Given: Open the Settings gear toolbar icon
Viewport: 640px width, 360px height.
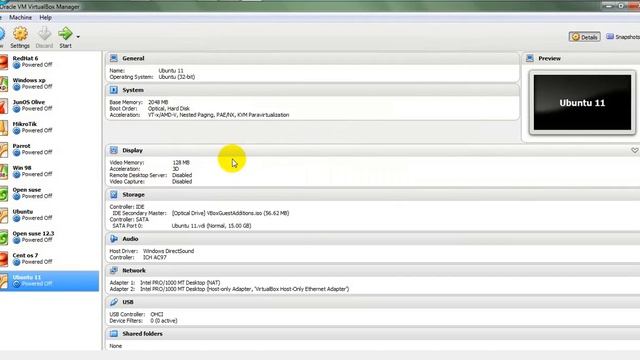Looking at the screenshot, I should (x=20, y=37).
